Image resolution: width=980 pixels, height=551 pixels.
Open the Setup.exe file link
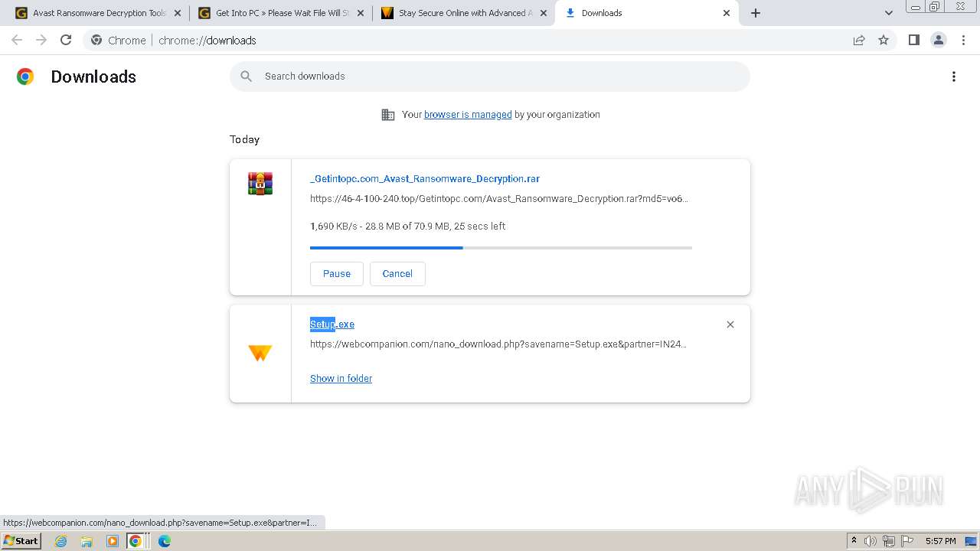point(332,324)
